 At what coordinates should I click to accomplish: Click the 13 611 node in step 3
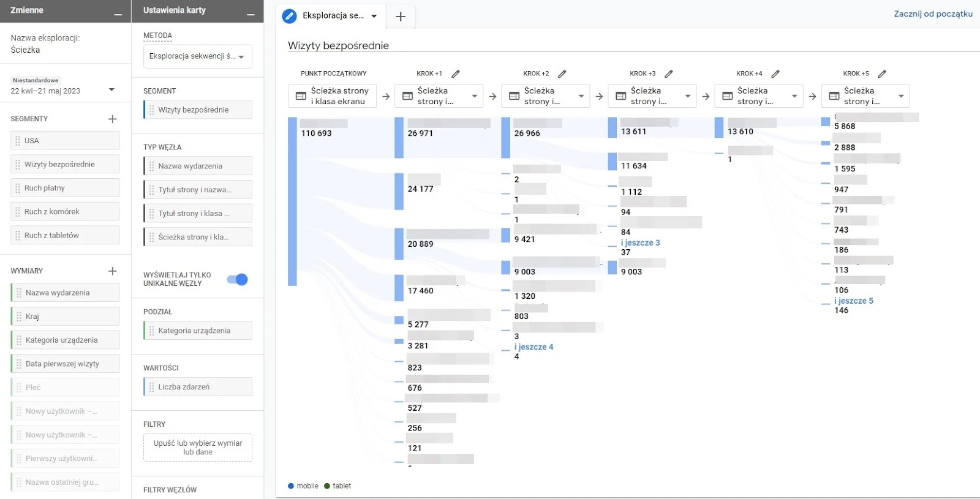(x=612, y=127)
